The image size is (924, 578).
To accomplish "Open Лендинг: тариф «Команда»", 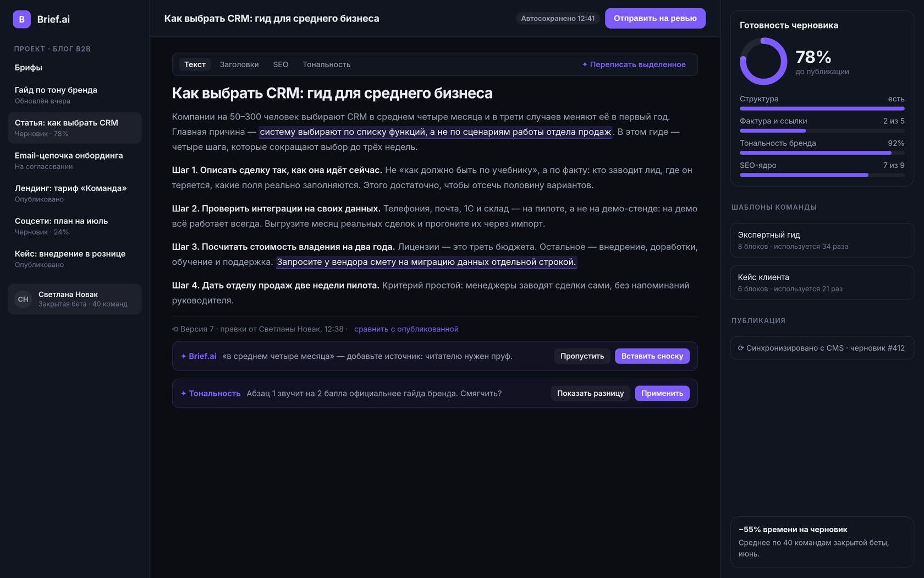I will pyautogui.click(x=75, y=193).
